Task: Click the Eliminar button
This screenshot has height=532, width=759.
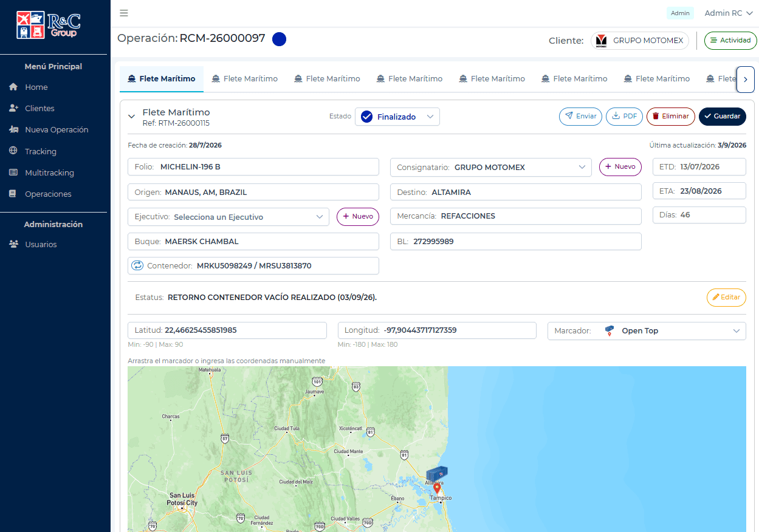Action: click(670, 116)
